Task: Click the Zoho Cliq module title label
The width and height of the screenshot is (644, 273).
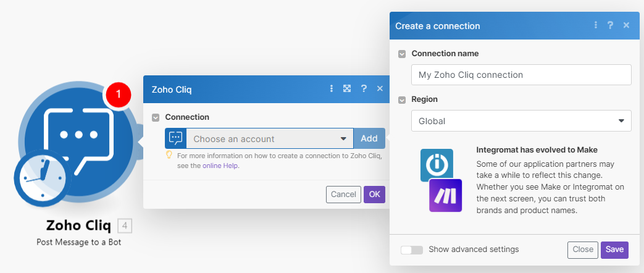Action: click(78, 225)
